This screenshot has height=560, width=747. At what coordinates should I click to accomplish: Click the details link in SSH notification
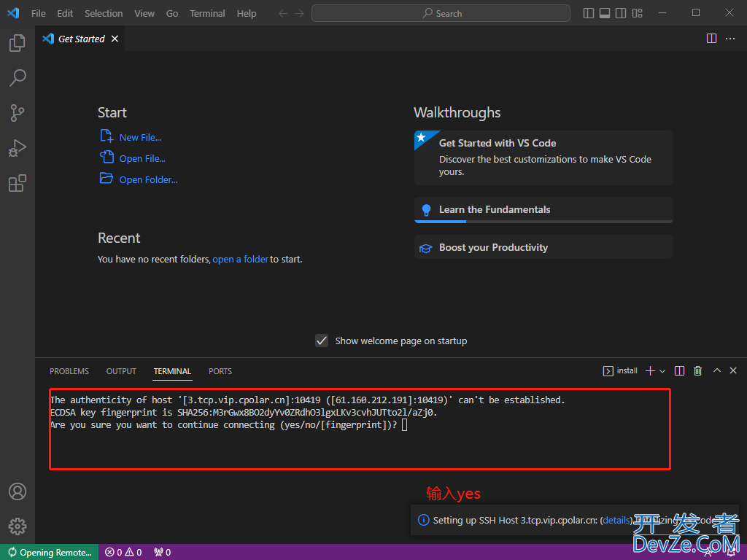(x=616, y=520)
